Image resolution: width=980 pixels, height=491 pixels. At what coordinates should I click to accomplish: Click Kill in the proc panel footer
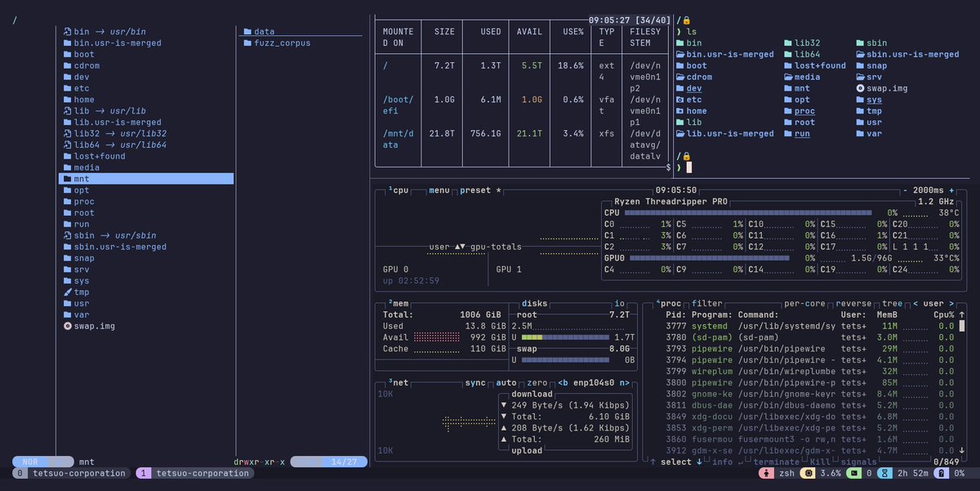(820, 462)
